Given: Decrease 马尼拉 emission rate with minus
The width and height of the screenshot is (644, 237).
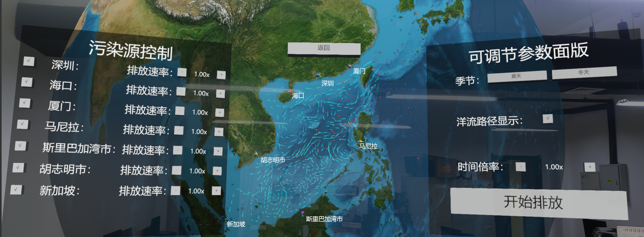Looking at the screenshot, I should 179,130.
